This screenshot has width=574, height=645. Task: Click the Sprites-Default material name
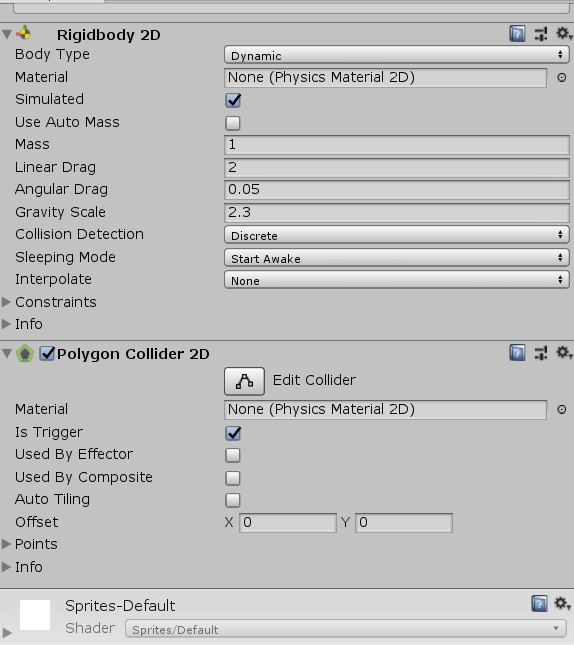(120, 606)
